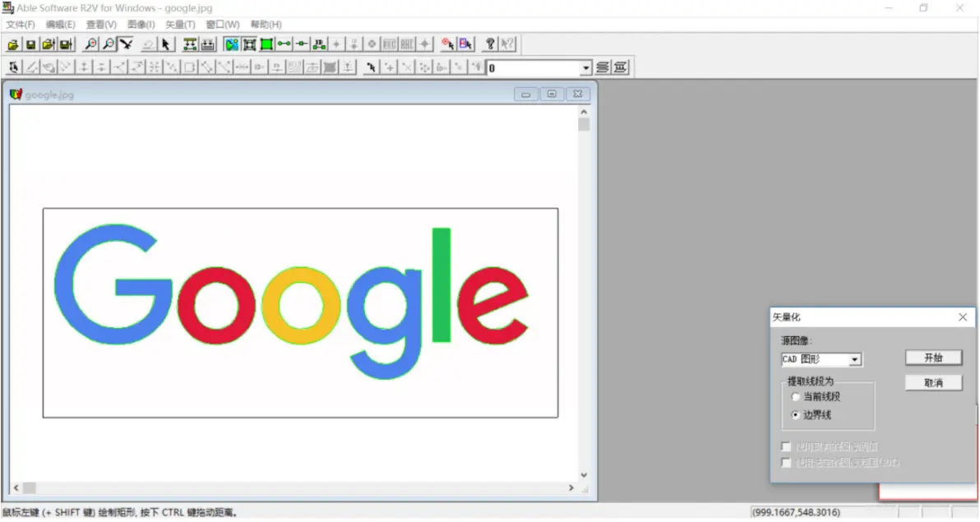Maximize the google.jpg child window

pyautogui.click(x=552, y=94)
